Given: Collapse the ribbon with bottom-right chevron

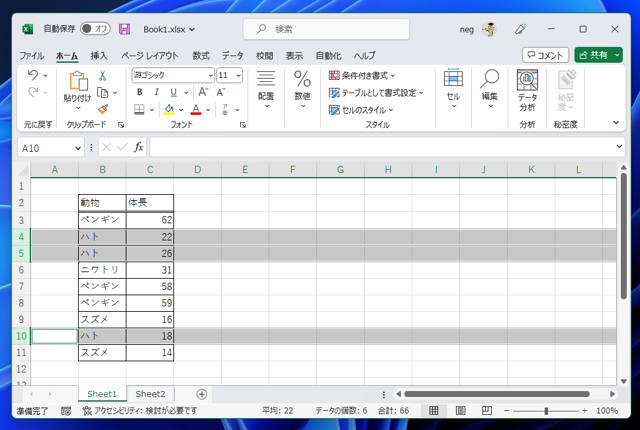Looking at the screenshot, I should point(616,122).
